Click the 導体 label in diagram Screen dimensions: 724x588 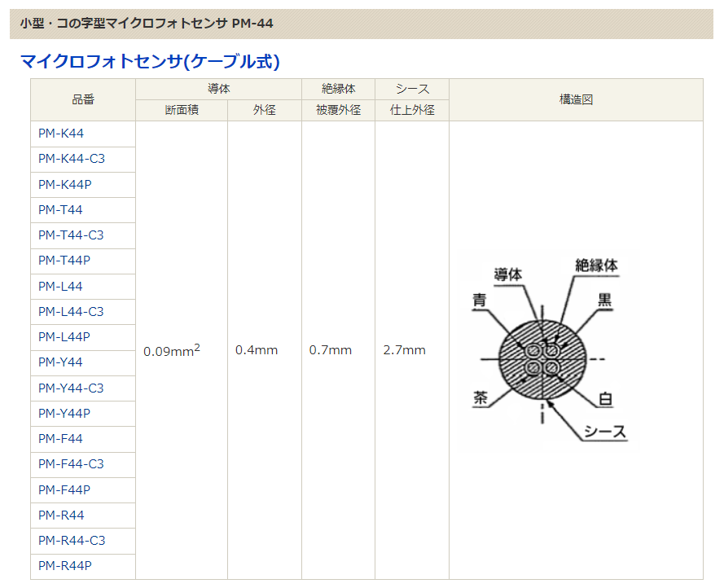(508, 274)
